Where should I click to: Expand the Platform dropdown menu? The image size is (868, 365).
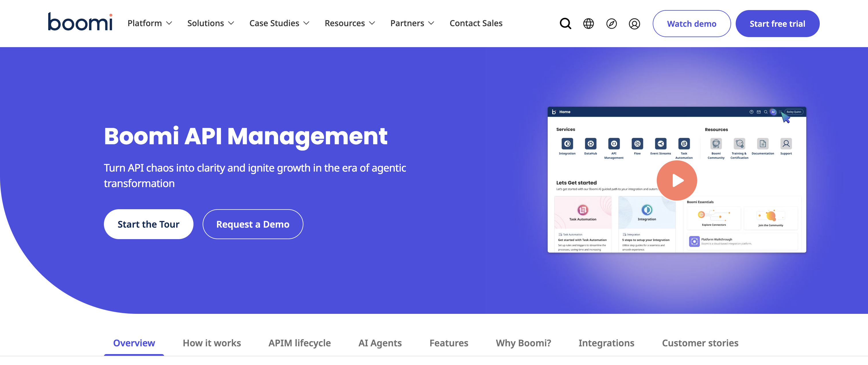pos(150,23)
